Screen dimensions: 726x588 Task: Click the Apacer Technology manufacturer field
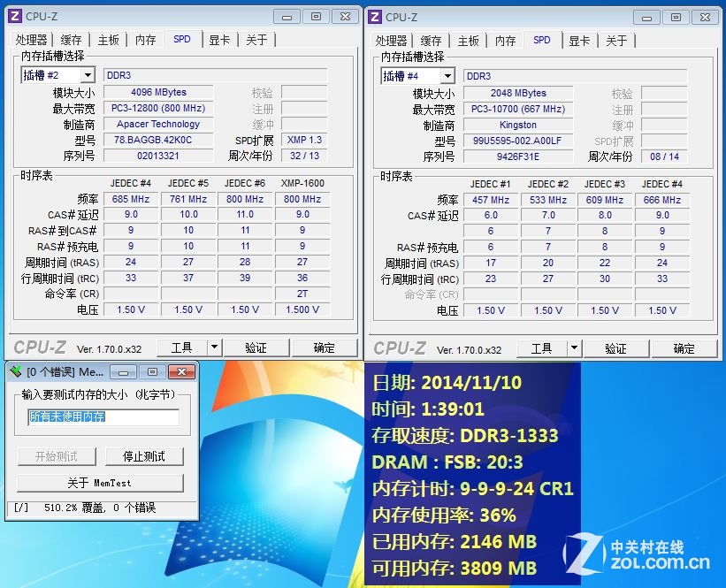point(158,124)
